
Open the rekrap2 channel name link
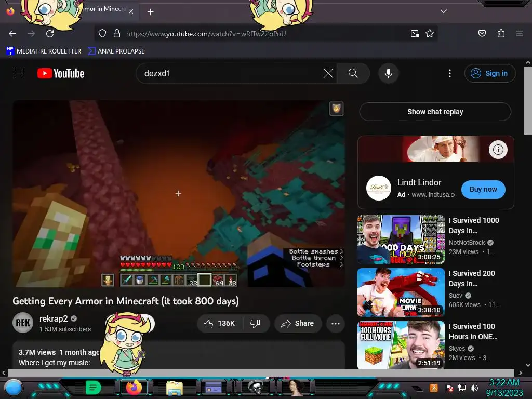tap(54, 318)
